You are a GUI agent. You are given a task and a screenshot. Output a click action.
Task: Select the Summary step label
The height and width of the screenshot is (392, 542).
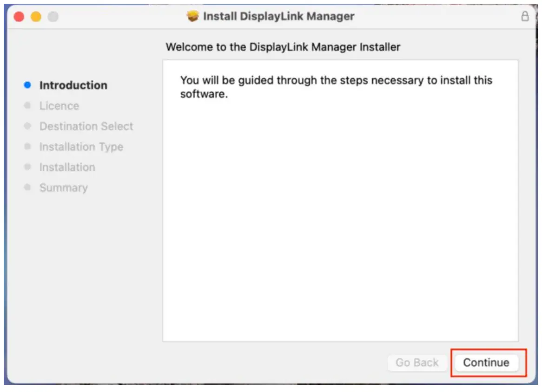[x=64, y=188]
